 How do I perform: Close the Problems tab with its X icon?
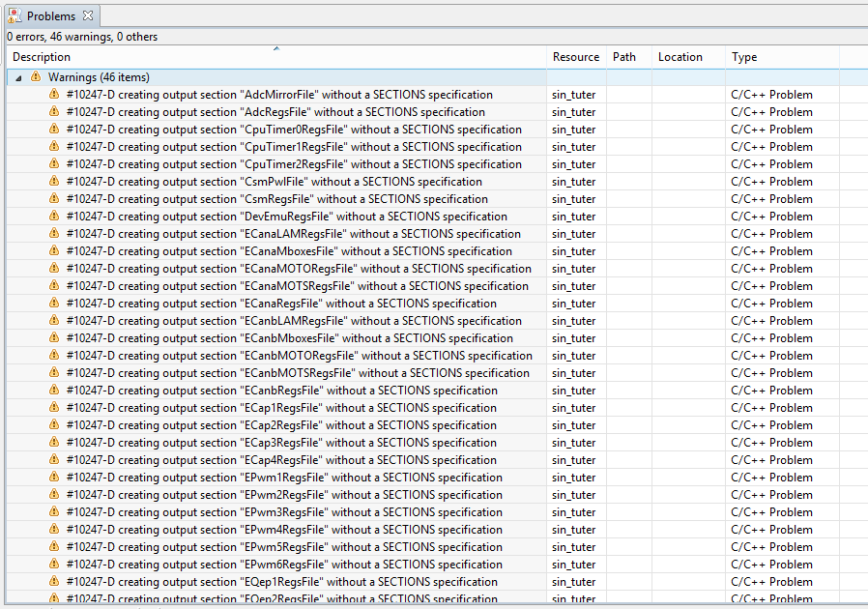click(87, 15)
